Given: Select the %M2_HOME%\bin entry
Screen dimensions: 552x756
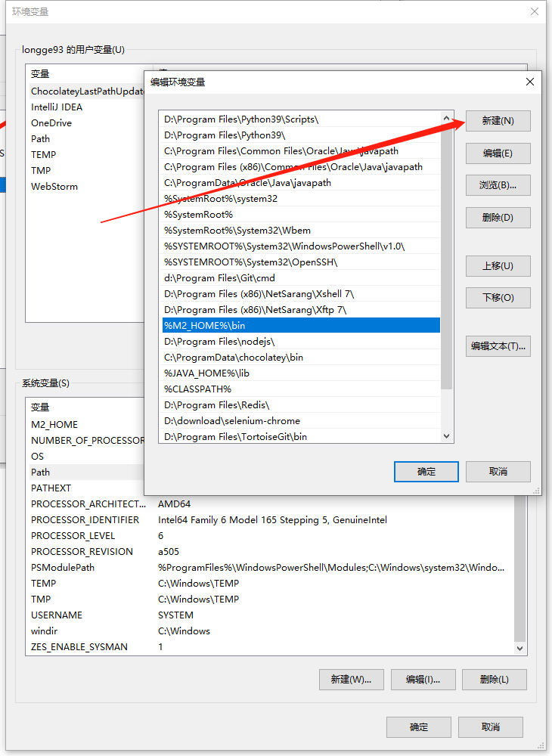Looking at the screenshot, I should (x=301, y=325).
